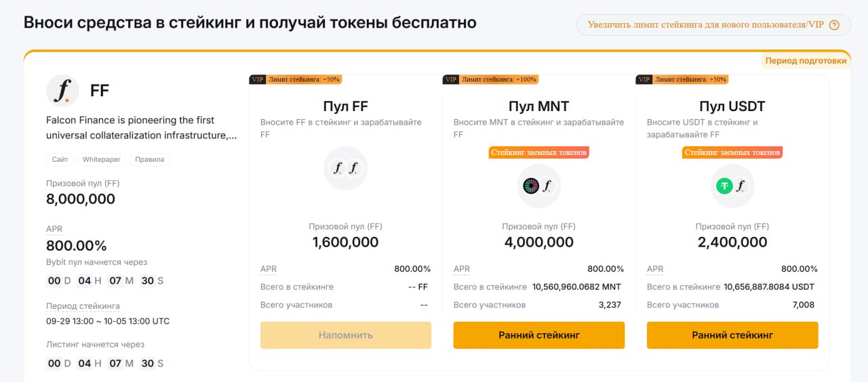
Task: Click the Напомнить button in FF pool
Action: 345,335
